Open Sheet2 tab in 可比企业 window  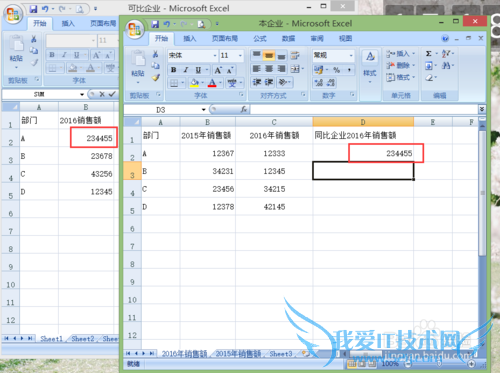click(x=83, y=339)
